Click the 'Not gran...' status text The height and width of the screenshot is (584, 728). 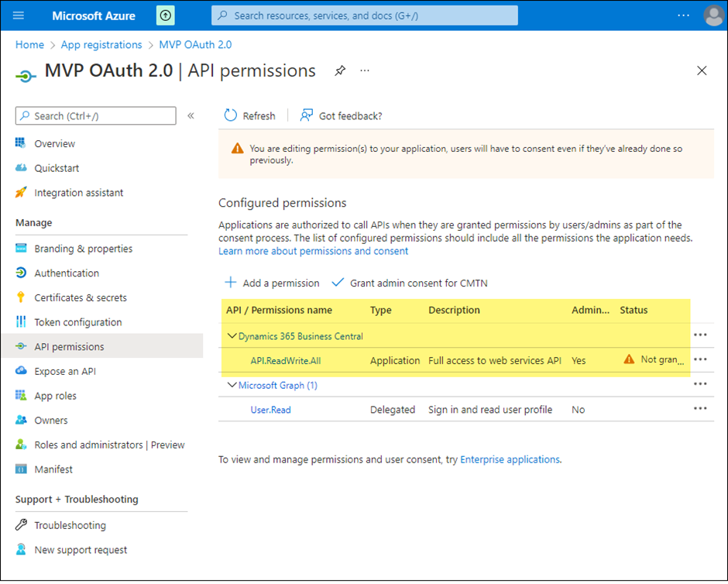click(x=662, y=359)
